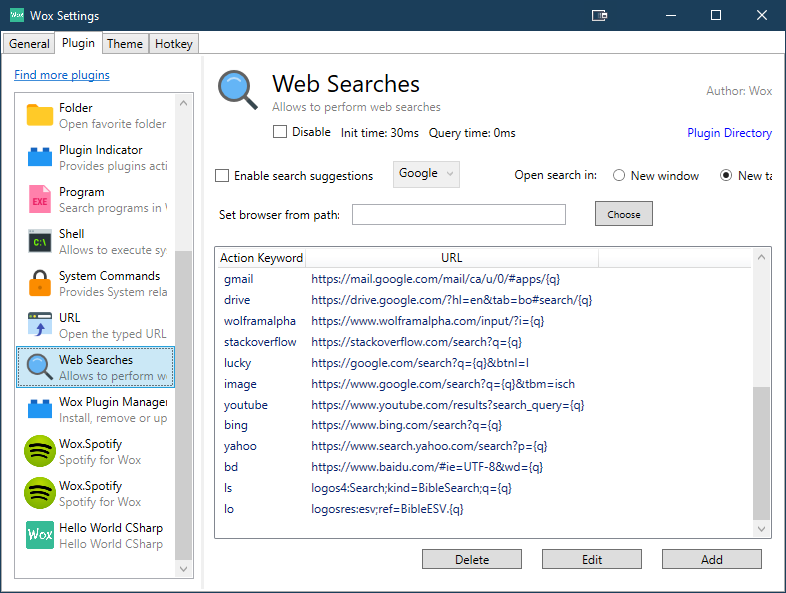Click the plugin list scrollbar thumb
Screen dimensions: 786x593
pos(183,405)
